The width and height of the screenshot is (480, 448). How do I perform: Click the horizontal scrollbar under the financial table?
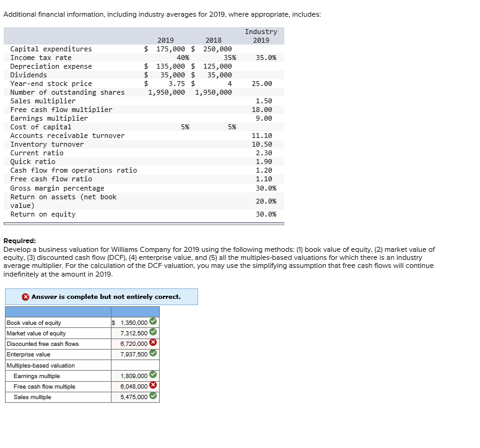tap(144, 224)
